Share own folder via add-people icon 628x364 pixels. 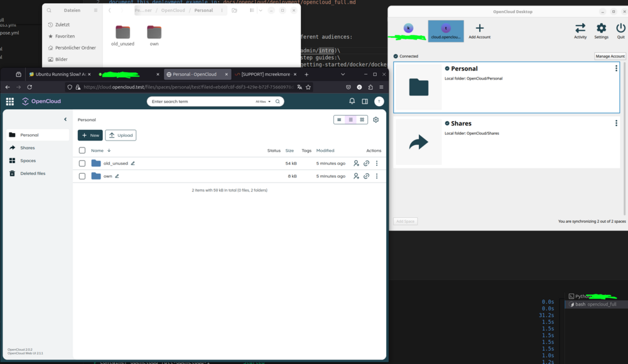point(356,176)
